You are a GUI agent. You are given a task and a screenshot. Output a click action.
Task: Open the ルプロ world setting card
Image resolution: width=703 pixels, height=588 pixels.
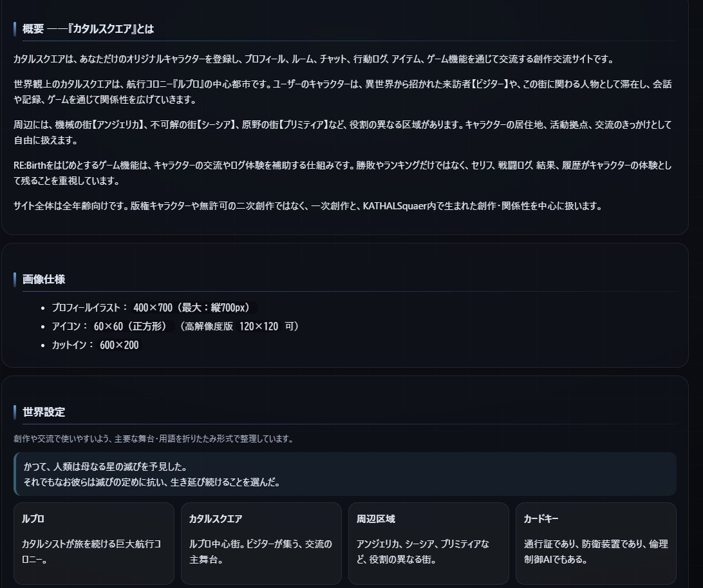[94, 543]
